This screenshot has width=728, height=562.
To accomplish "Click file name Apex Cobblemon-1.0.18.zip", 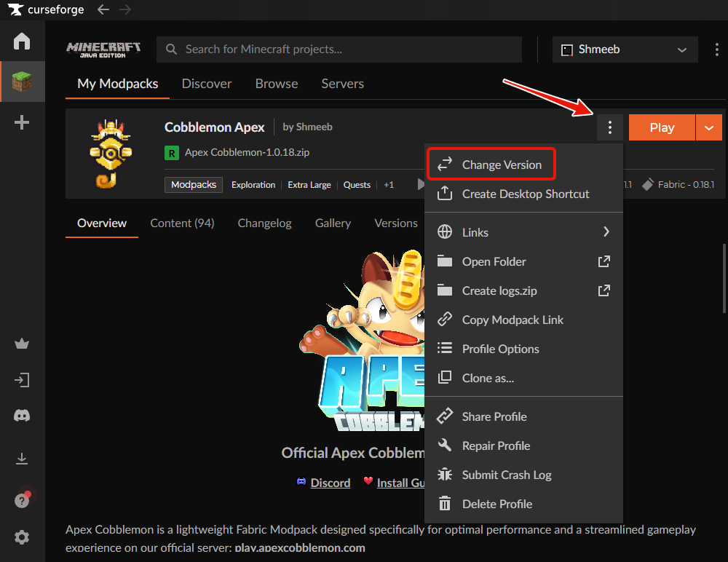I will [247, 152].
